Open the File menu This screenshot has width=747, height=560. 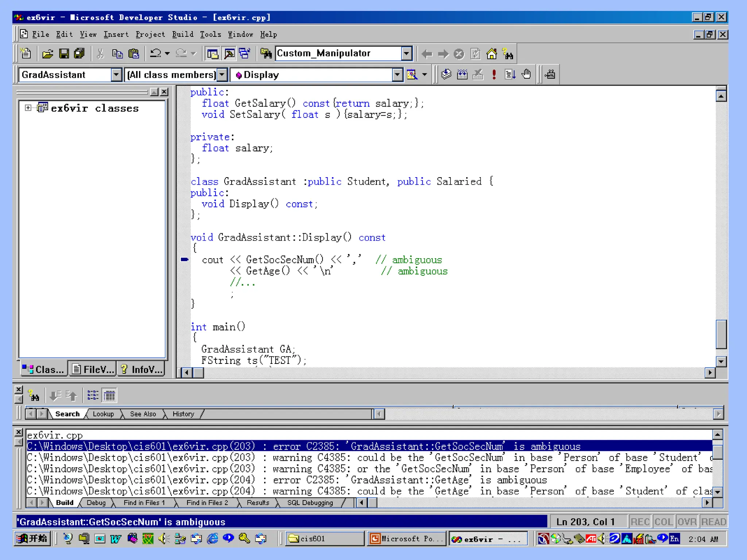[x=40, y=34]
